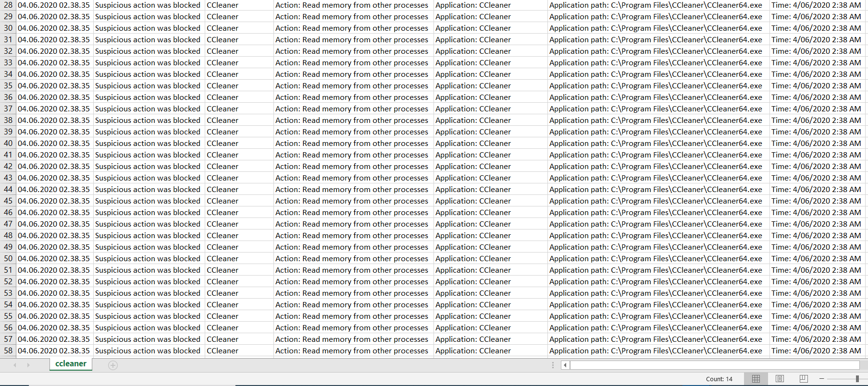Select row header 53

pos(8,293)
